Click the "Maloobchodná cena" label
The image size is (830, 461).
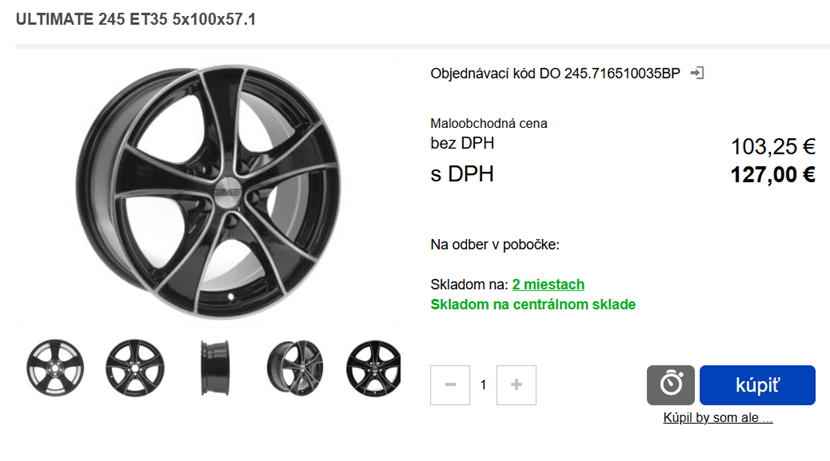click(489, 124)
